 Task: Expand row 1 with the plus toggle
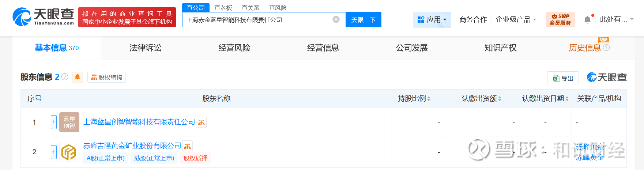pos(54,122)
